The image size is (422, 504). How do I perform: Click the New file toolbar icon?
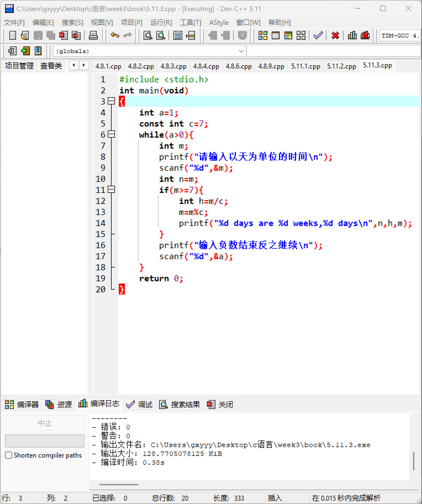click(12, 35)
